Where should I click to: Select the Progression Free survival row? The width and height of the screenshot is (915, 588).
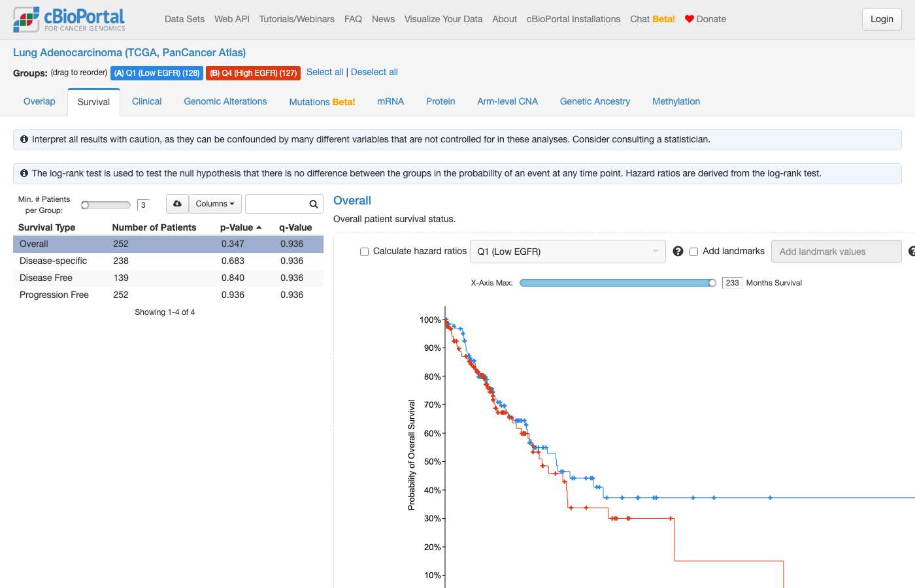point(168,295)
